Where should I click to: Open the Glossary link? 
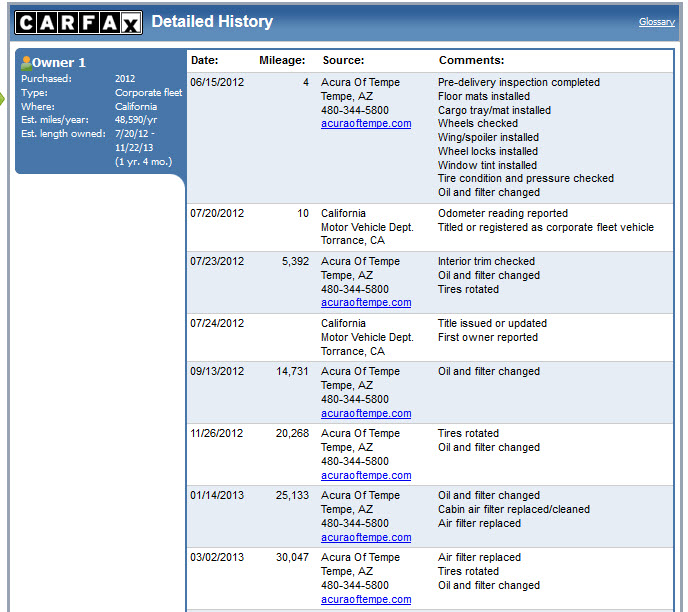pyautogui.click(x=656, y=22)
